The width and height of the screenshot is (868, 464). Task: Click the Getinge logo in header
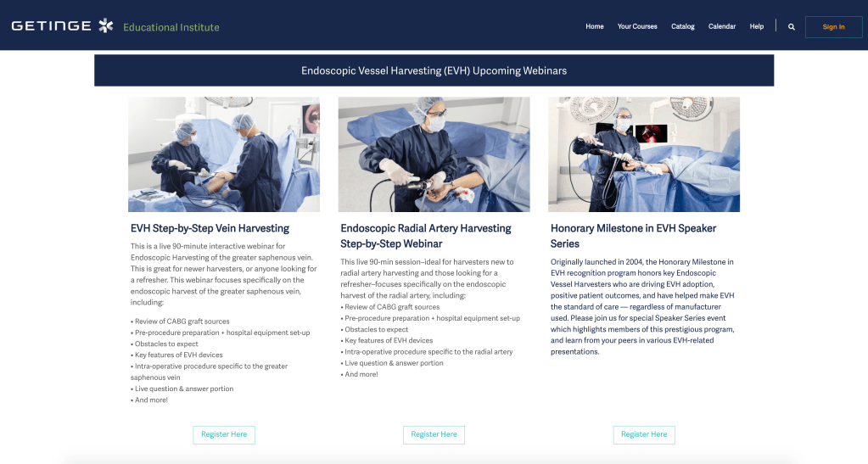[x=62, y=25]
